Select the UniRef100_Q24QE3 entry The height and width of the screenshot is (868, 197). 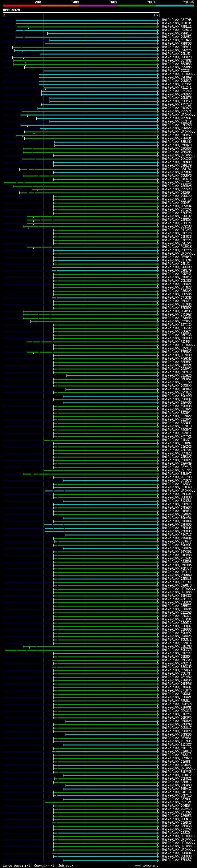(176, 815)
